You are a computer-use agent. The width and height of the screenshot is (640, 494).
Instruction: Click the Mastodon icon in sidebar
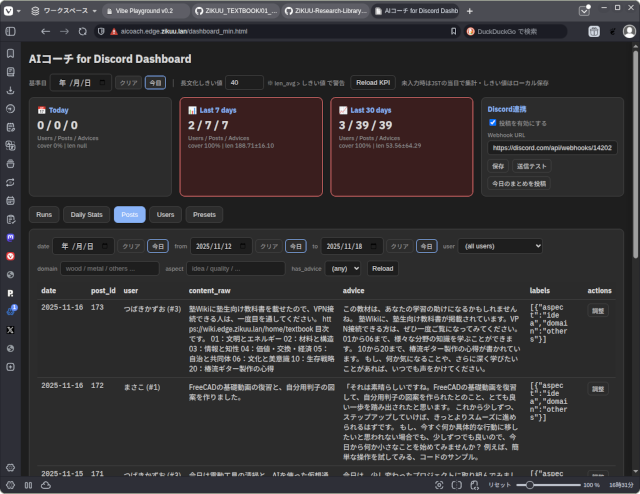[x=10, y=238]
